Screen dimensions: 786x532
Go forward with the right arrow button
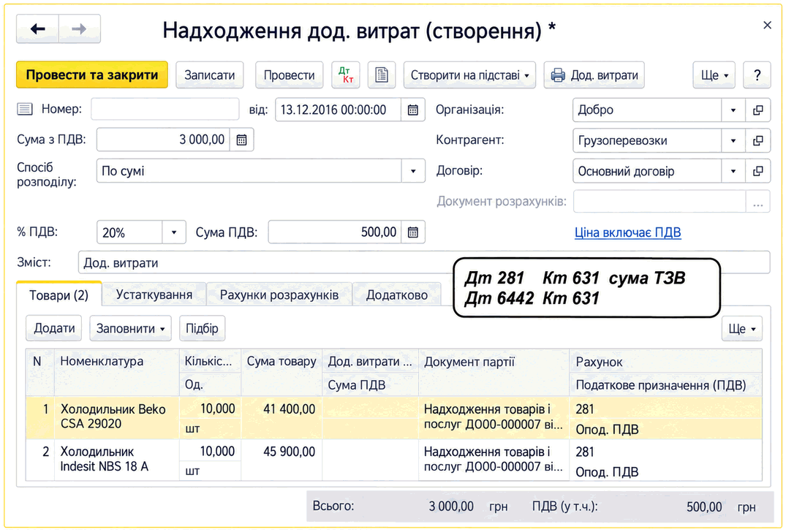coord(79,29)
